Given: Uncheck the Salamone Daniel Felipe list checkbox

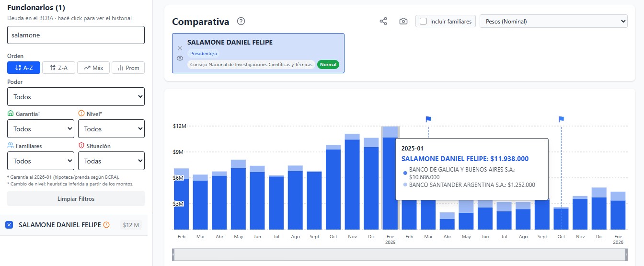Looking at the screenshot, I should point(9,225).
